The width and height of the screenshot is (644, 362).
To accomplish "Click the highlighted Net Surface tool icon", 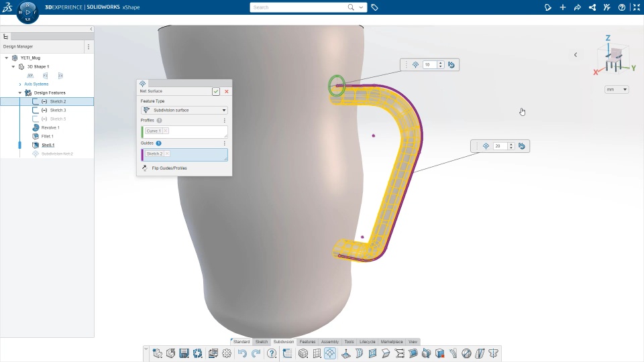I will [x=330, y=353].
